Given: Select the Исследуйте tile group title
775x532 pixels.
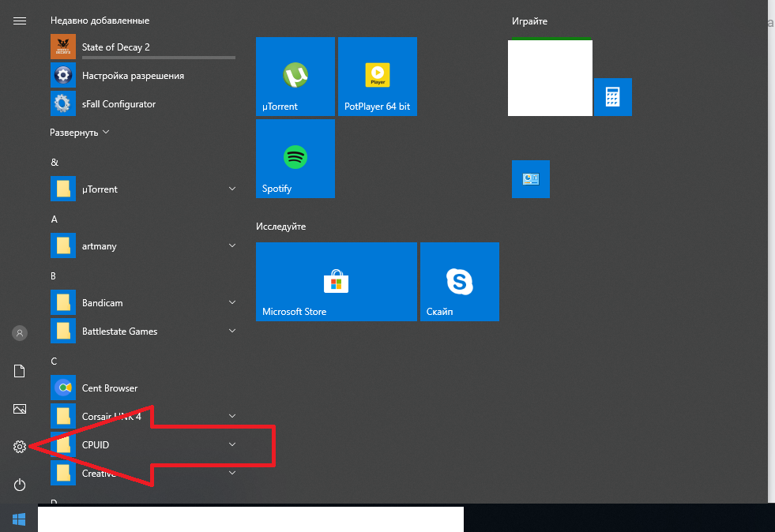Looking at the screenshot, I should pos(280,227).
